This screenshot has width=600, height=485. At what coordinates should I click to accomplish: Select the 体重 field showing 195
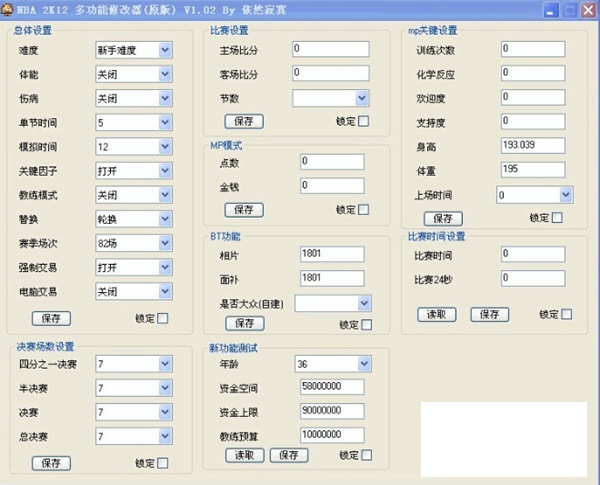click(x=533, y=170)
